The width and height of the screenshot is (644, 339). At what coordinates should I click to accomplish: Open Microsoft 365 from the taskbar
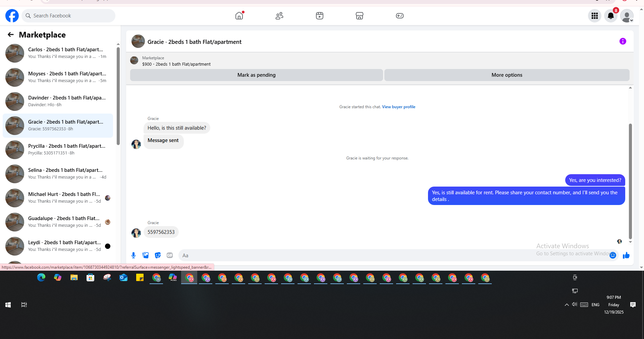click(x=173, y=278)
